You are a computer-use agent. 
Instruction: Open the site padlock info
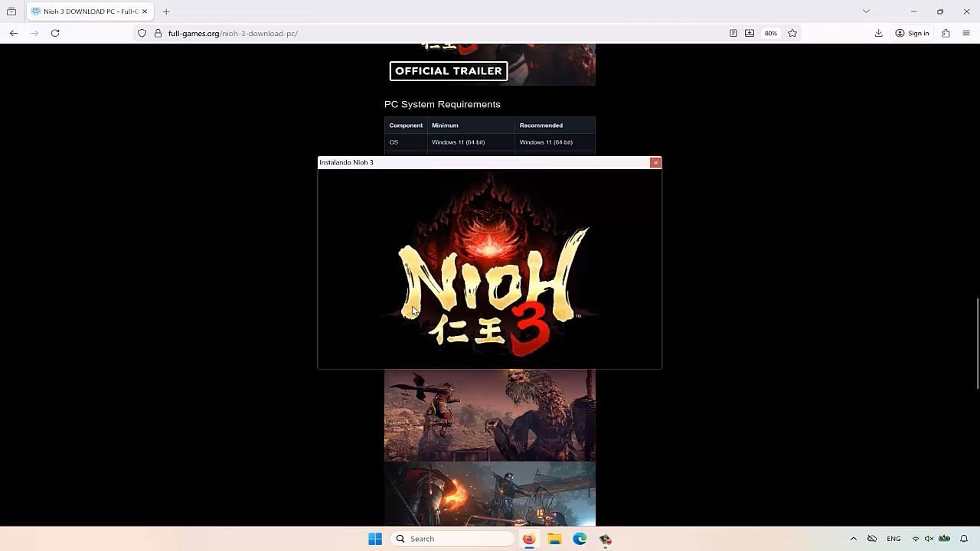pos(158,33)
